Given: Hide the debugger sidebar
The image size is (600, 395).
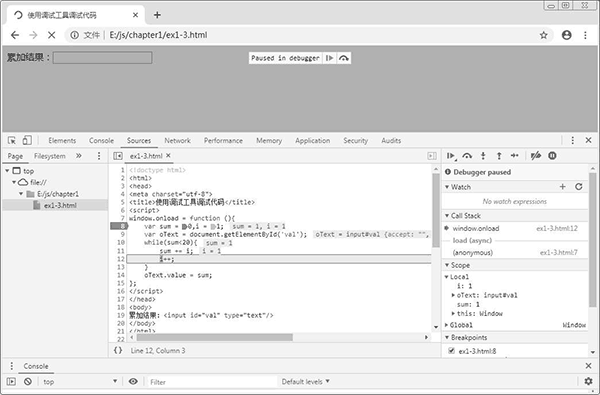Looking at the screenshot, I should click(x=432, y=156).
